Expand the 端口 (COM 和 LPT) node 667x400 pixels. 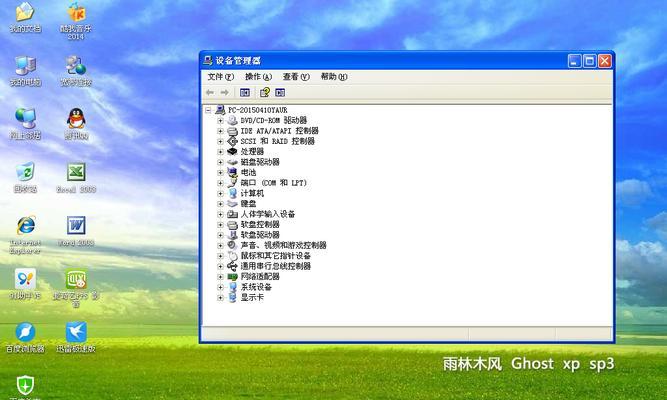(220, 183)
